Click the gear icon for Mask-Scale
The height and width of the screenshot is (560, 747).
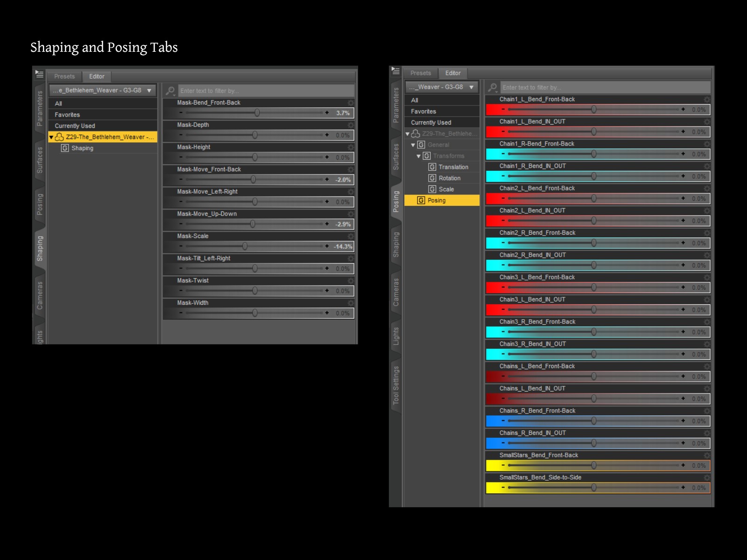[x=351, y=237]
